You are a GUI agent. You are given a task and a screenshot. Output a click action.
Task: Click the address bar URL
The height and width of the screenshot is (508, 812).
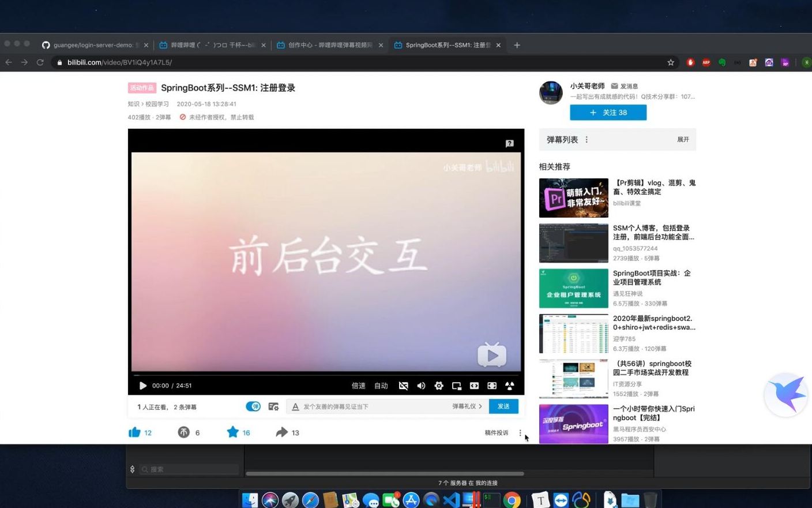[x=119, y=62]
